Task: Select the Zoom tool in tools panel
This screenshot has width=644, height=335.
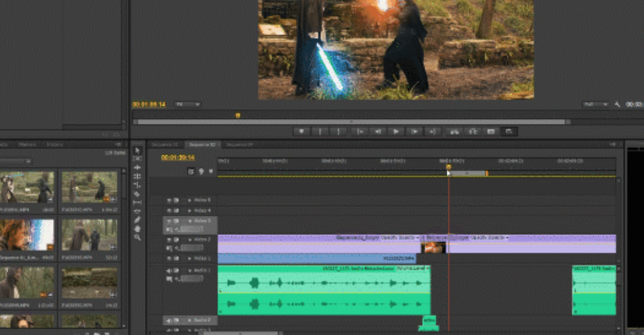Action: (138, 237)
